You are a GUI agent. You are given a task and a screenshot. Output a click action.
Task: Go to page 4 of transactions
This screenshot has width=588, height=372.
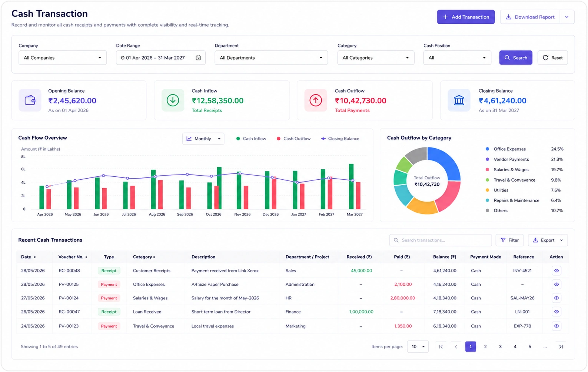[515, 347]
